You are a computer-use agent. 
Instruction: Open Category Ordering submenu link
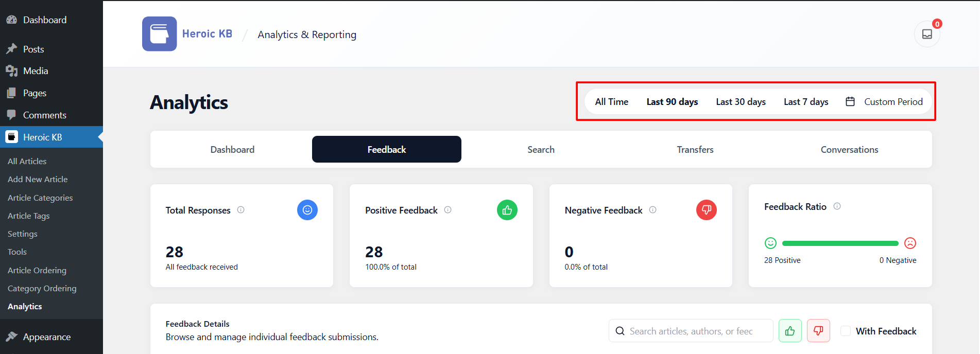[x=42, y=288]
